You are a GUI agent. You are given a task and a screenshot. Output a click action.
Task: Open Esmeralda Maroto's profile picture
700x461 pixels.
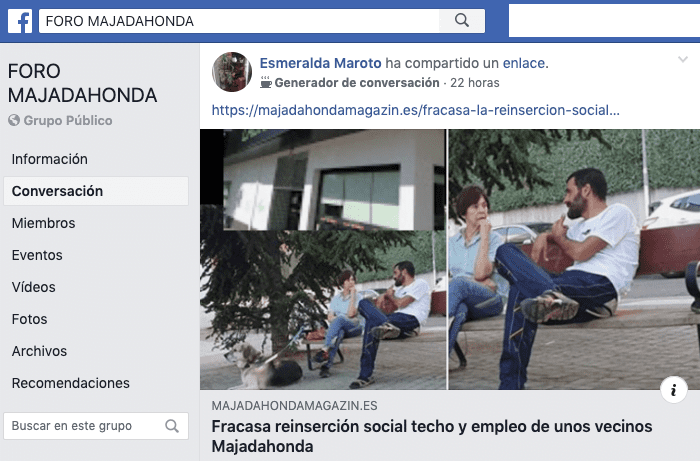[x=232, y=72]
